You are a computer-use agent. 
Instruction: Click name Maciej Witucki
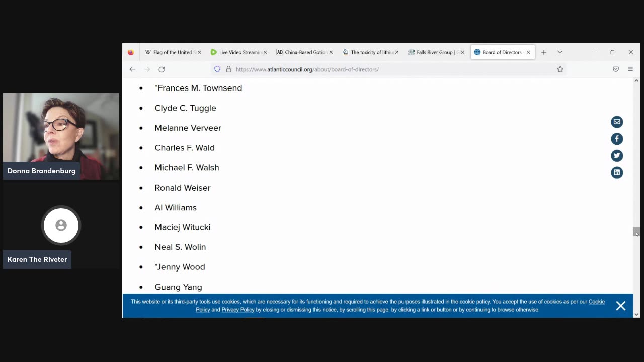click(x=183, y=227)
